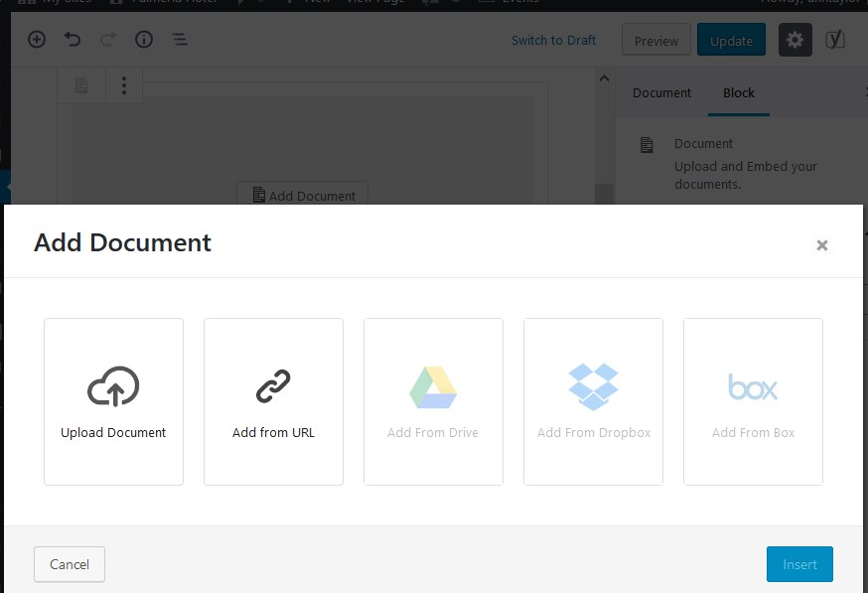Click the Update button

pyautogui.click(x=731, y=40)
